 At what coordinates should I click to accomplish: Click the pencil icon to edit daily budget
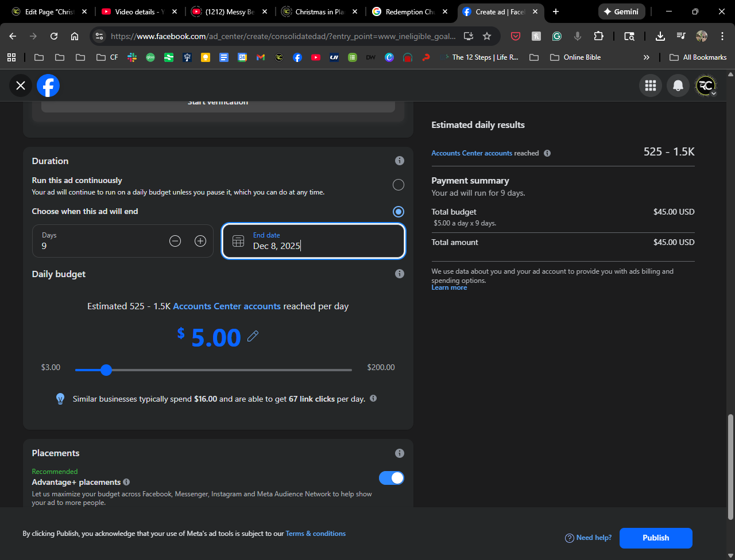click(253, 336)
